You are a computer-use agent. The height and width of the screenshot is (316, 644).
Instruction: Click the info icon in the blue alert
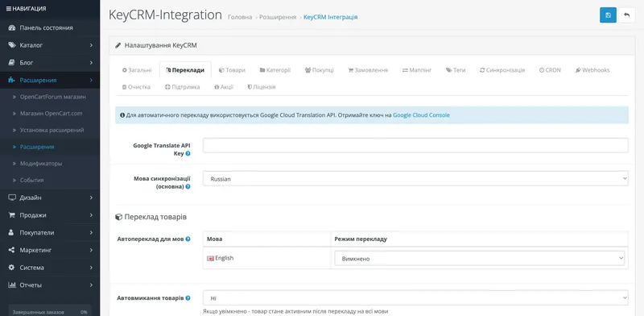(x=122, y=115)
